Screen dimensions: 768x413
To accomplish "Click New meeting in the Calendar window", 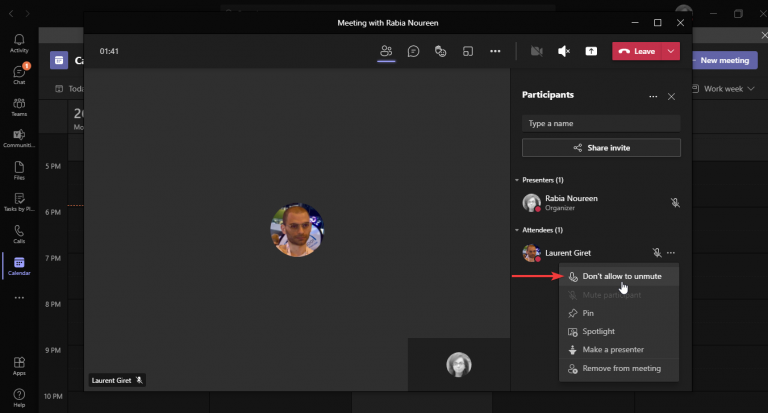I will pos(724,60).
